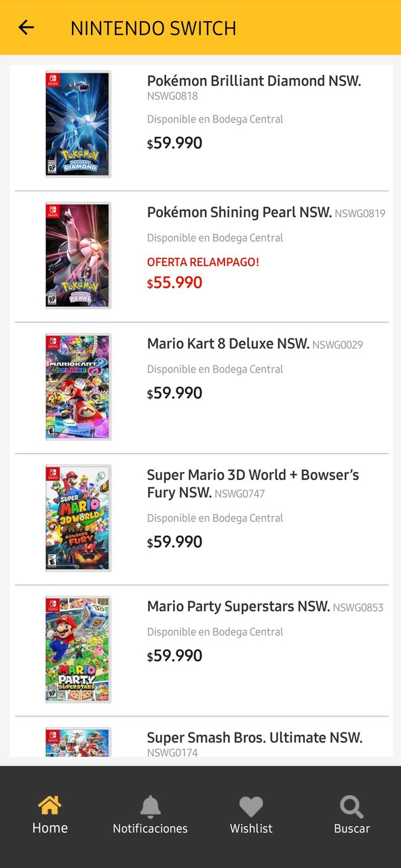Tap the NINTENDO SWITCH header title

[153, 28]
